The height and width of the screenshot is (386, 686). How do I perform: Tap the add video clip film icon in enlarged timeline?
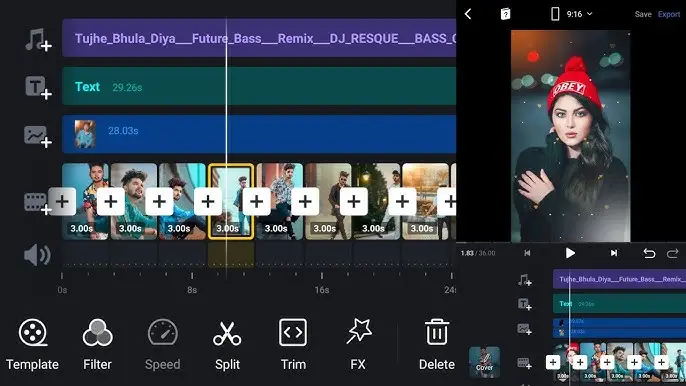coord(37,204)
